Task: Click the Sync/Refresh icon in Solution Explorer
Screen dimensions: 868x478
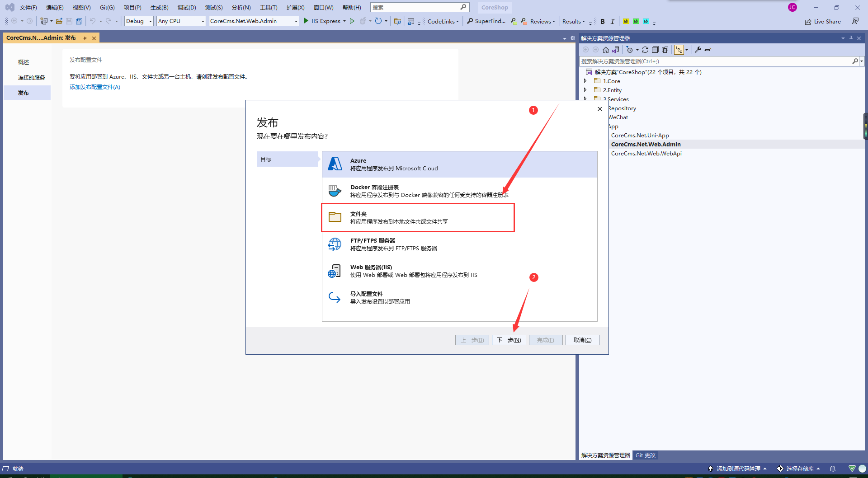Action: pyautogui.click(x=645, y=50)
